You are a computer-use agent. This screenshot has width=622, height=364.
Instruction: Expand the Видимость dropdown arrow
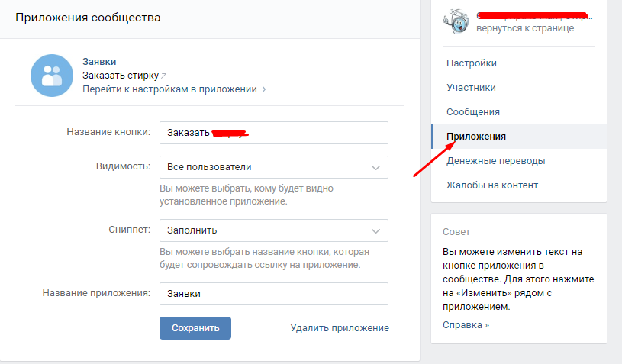(x=375, y=167)
